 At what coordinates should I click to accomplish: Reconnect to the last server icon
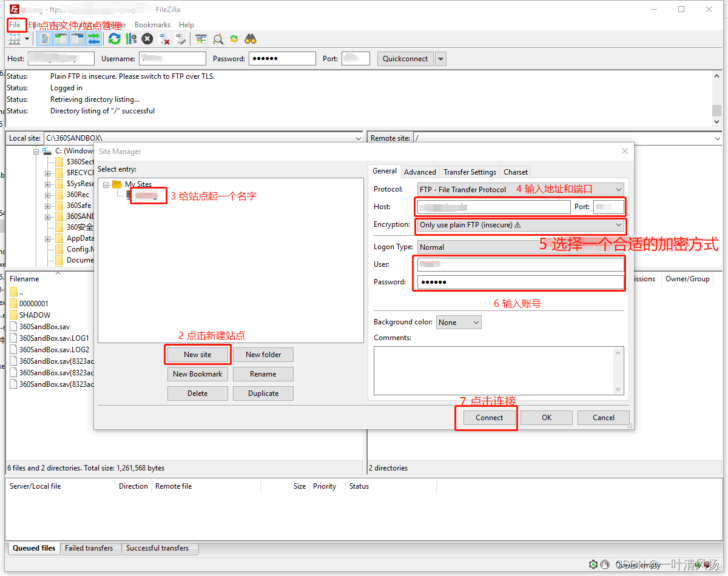click(180, 39)
